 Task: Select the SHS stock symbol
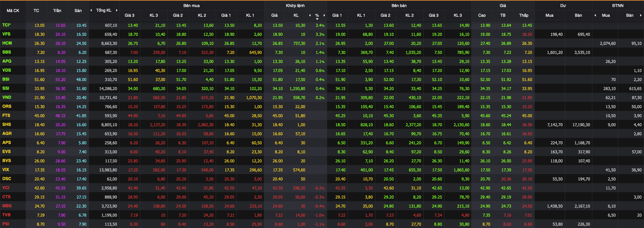(x=7, y=125)
